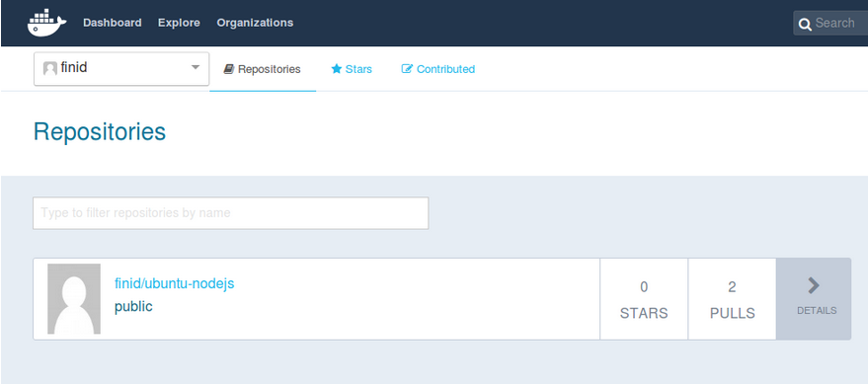
Task: Click the ubuntu-nodejs repository avatar thumbnail
Action: point(74,299)
